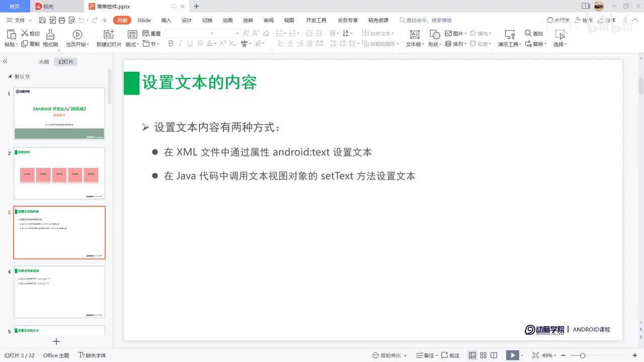Select slide 4 thumbnail in panel

[x=59, y=292]
